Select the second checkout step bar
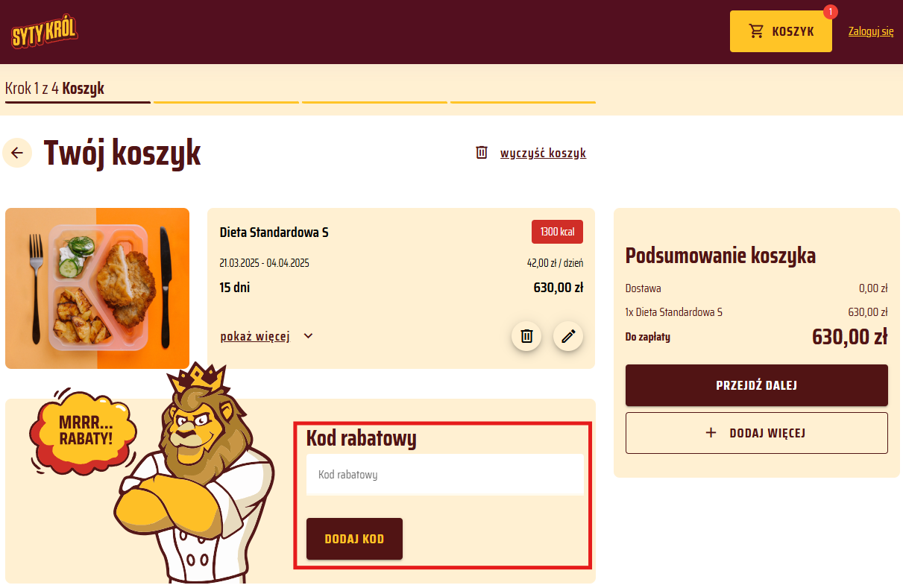This screenshot has height=588, width=903. pos(226,102)
